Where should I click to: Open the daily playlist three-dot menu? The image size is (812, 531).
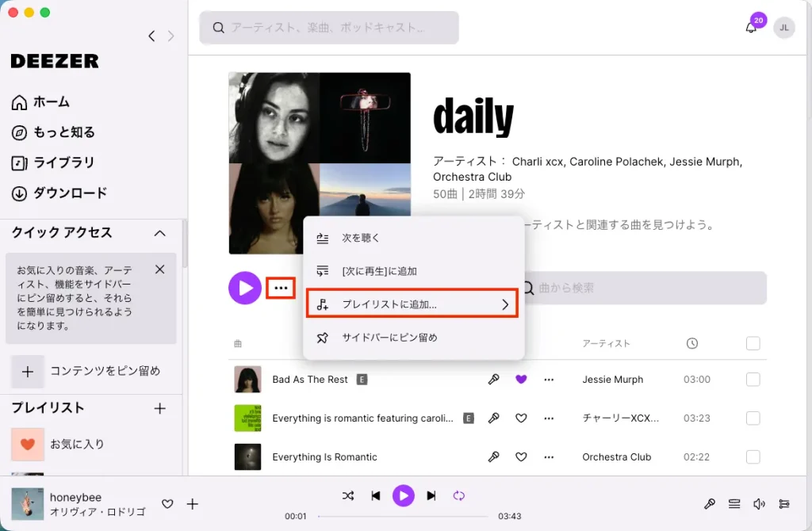point(281,288)
